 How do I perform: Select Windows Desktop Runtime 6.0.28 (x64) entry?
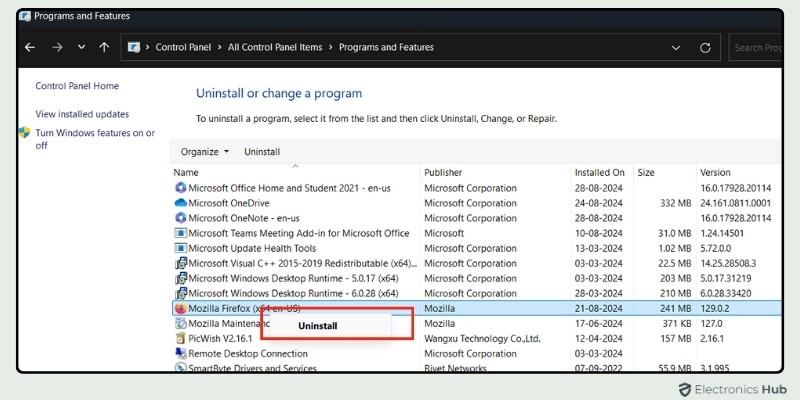click(293, 293)
